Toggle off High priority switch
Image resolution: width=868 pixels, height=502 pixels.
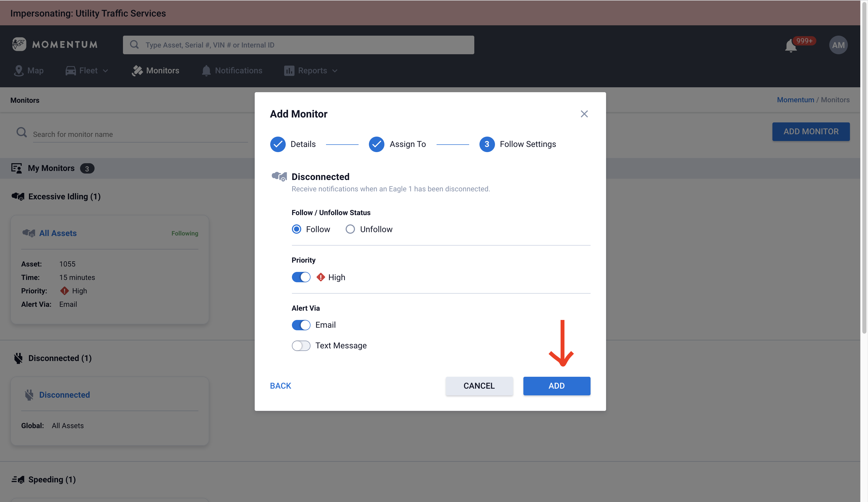tap(301, 277)
